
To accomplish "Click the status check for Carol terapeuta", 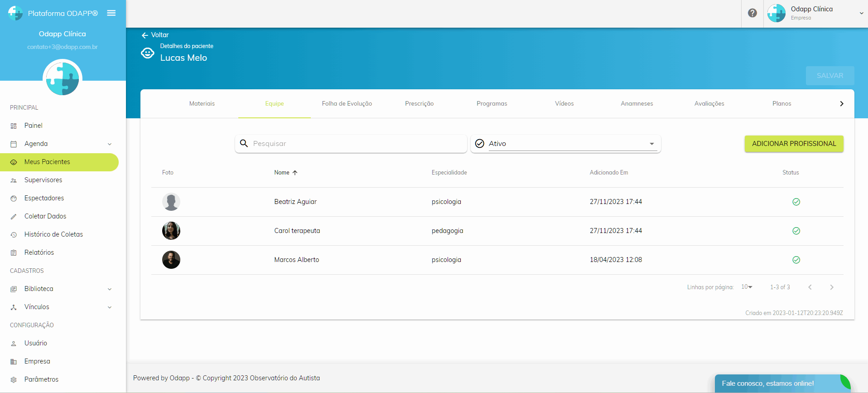I will click(x=796, y=231).
